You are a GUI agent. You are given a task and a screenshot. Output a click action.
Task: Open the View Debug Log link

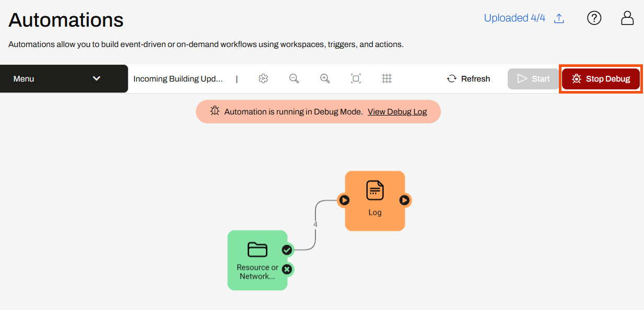pyautogui.click(x=397, y=111)
